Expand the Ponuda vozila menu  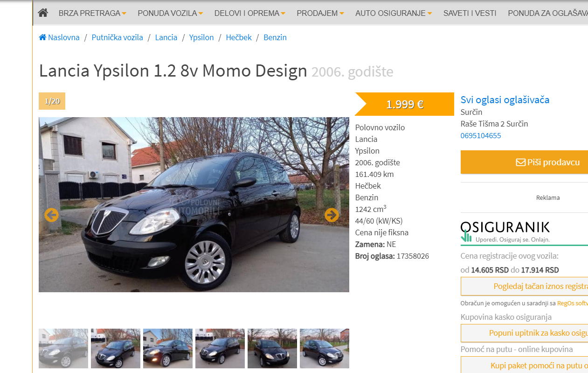[170, 13]
